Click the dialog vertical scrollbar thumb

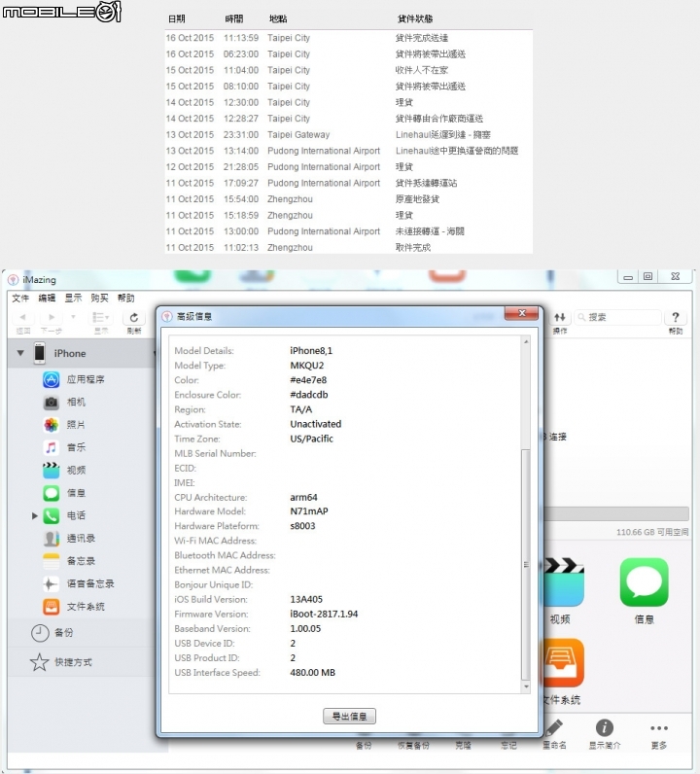(x=526, y=565)
